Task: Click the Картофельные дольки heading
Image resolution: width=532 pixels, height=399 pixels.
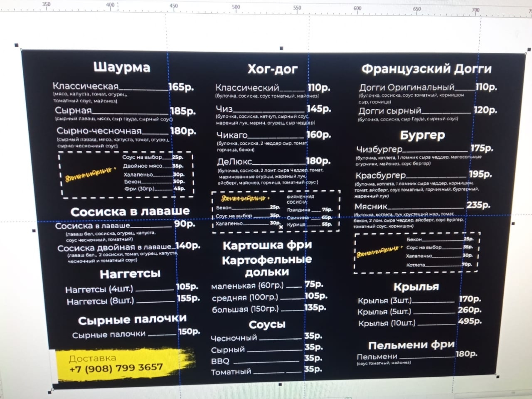Action: tap(267, 266)
